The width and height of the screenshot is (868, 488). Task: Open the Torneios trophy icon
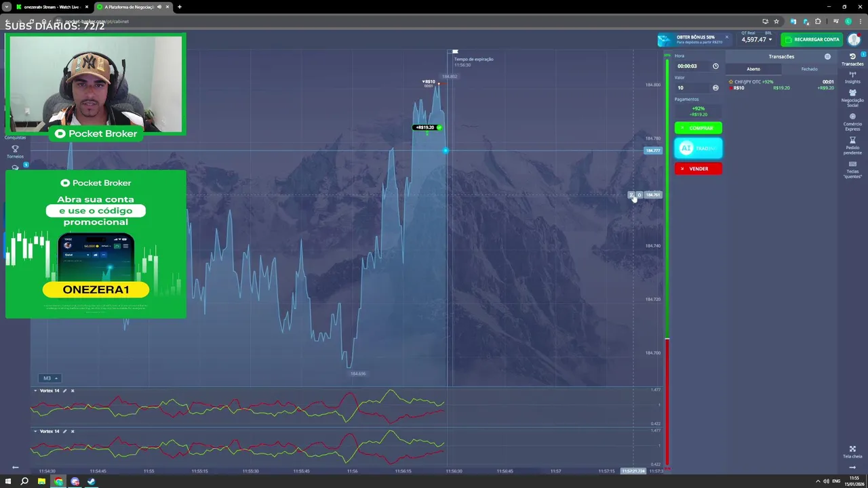tap(15, 152)
